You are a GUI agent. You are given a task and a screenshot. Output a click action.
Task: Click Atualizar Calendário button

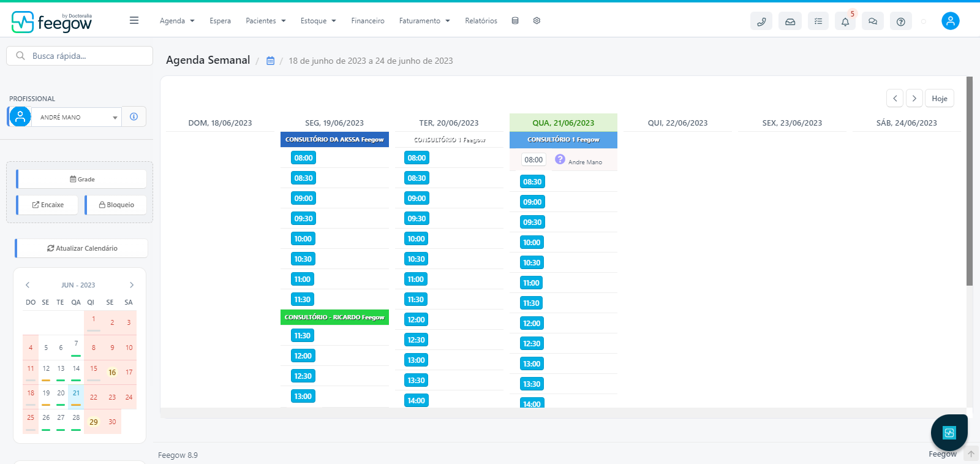(81, 248)
